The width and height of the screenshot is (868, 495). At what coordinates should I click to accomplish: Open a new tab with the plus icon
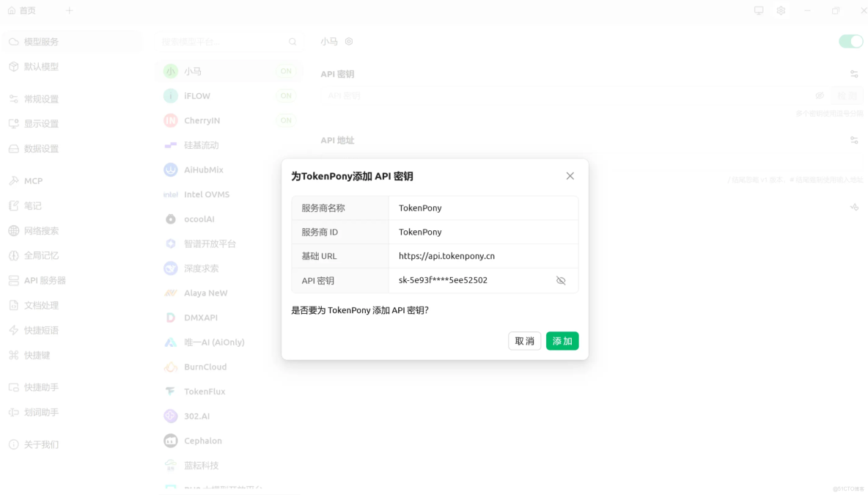click(x=69, y=10)
